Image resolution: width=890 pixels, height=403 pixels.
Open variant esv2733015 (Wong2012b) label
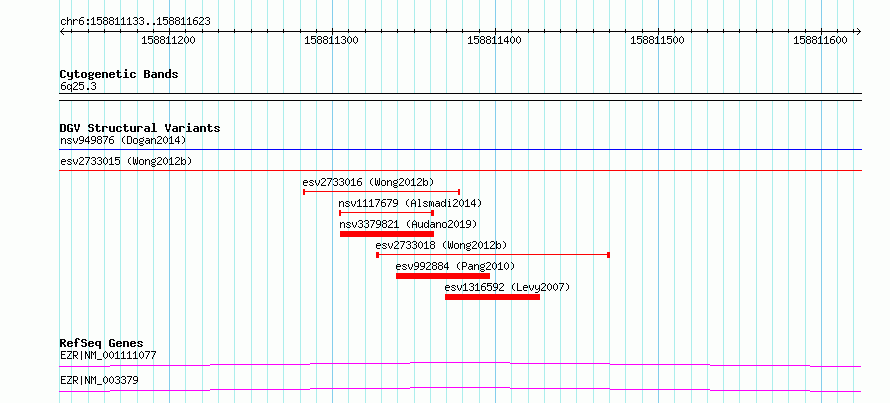126,161
